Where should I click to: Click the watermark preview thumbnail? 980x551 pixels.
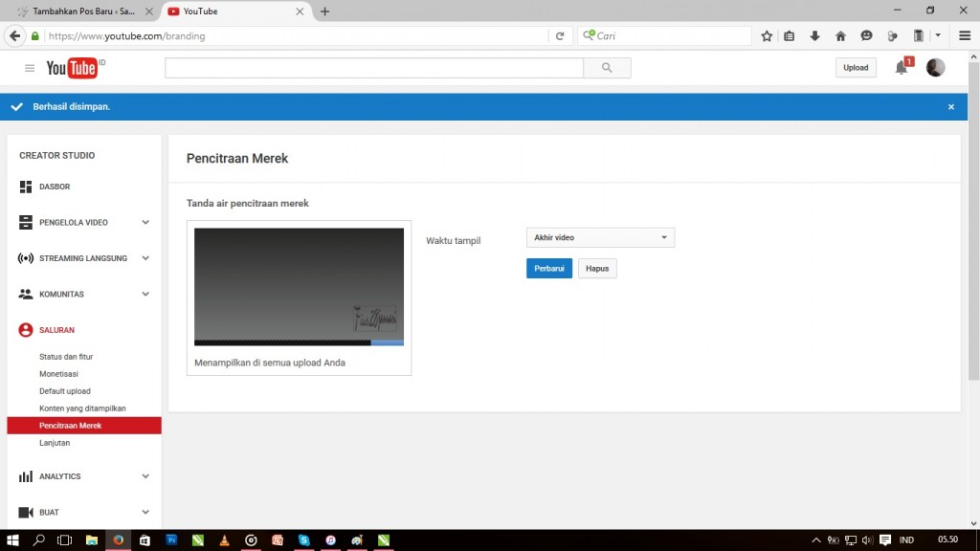[299, 287]
